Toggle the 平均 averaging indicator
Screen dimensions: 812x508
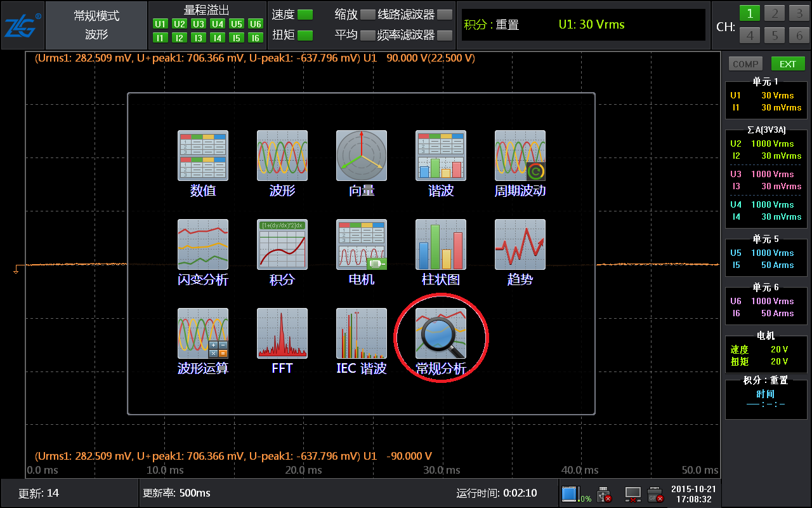(x=368, y=36)
